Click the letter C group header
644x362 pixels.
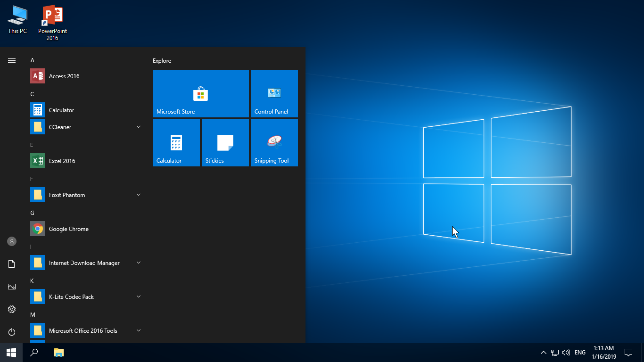click(x=33, y=94)
